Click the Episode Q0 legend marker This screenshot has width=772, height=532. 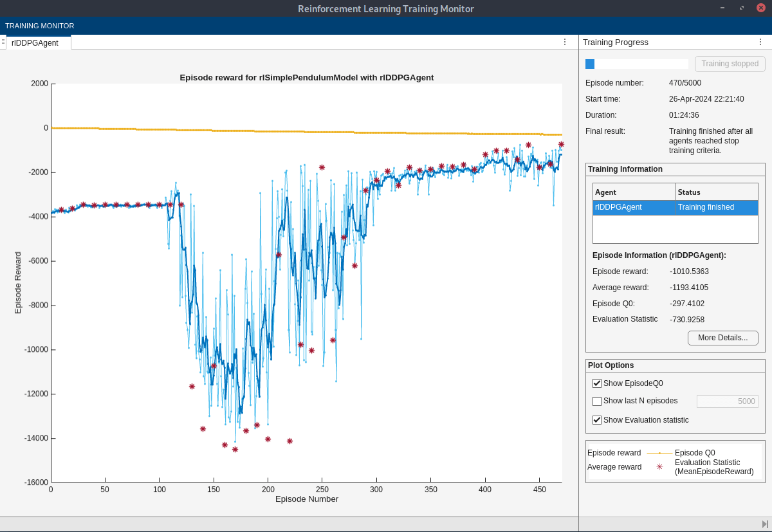point(660,453)
